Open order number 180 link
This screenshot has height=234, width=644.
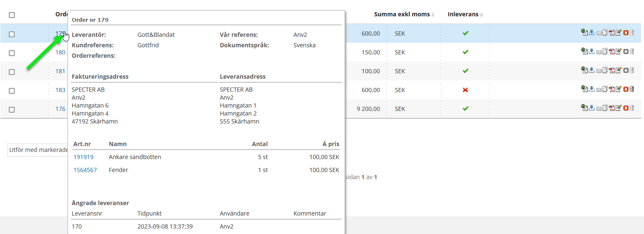[x=60, y=52]
